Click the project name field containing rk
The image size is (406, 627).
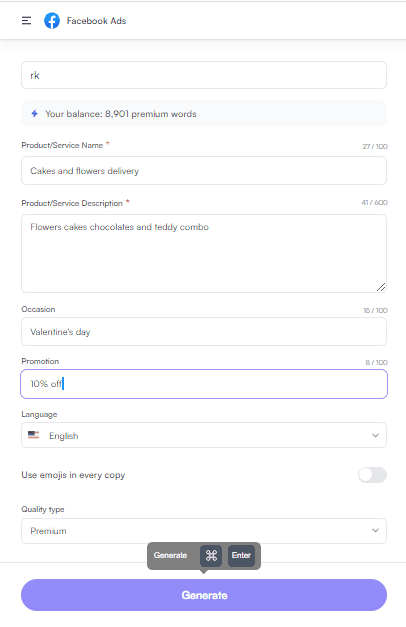[204, 75]
